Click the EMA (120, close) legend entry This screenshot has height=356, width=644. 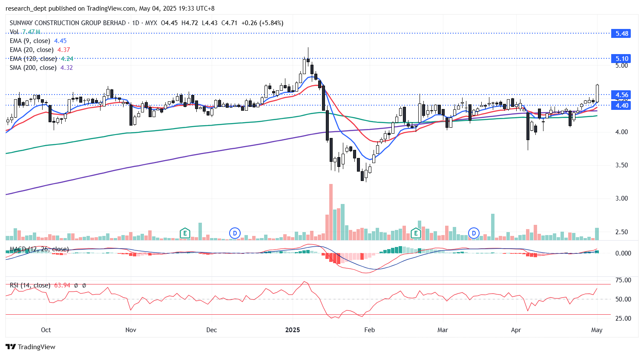coord(41,59)
